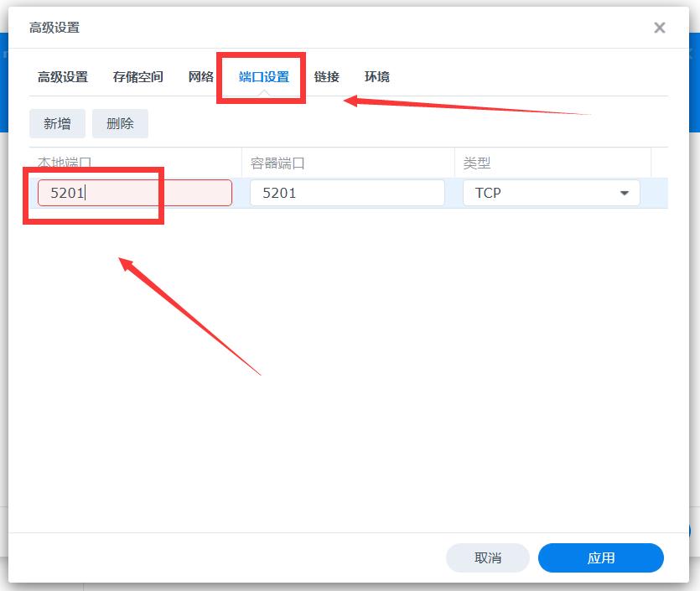The width and height of the screenshot is (700, 591).
Task: Click the dropdown arrow next to TCP
Action: [x=624, y=193]
